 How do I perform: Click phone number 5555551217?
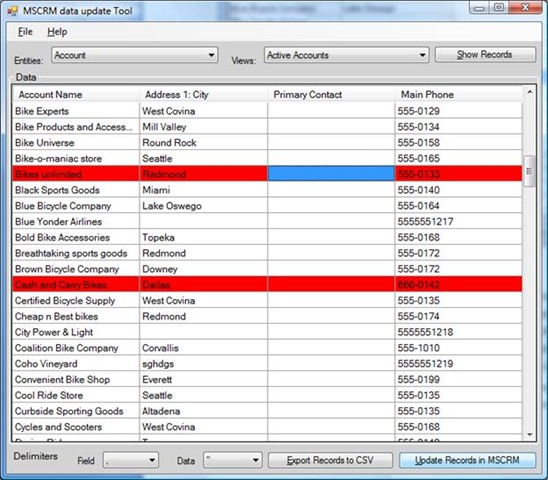(x=459, y=222)
